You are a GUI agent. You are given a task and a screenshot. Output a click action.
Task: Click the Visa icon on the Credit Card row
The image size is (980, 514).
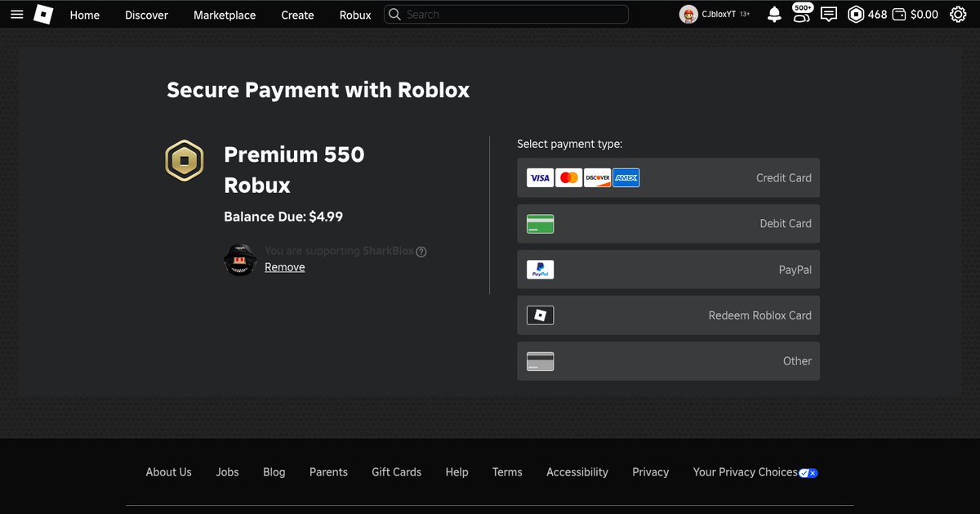coord(539,177)
